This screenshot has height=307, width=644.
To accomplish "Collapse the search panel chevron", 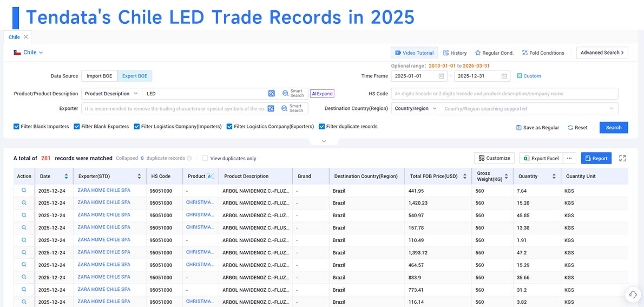I will pos(324,141).
